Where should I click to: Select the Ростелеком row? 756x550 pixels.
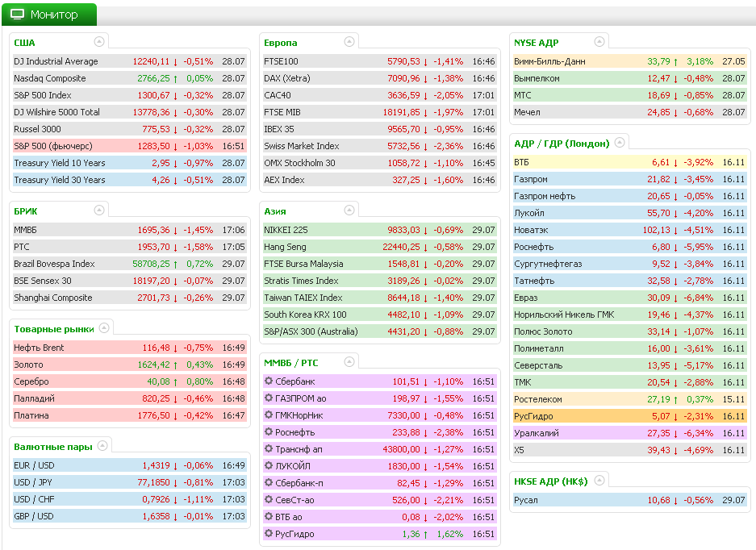pyautogui.click(x=629, y=399)
